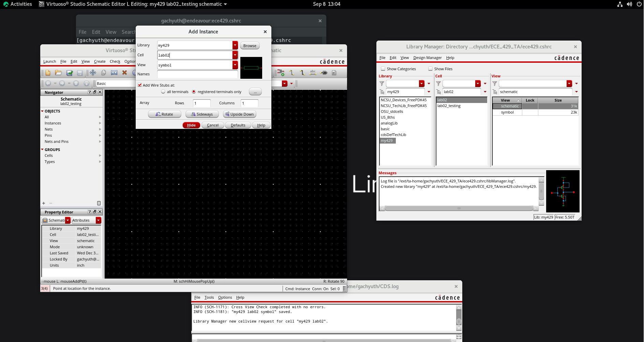Open the Cell dropdown in Add Instance
644x342 pixels.
(x=235, y=55)
